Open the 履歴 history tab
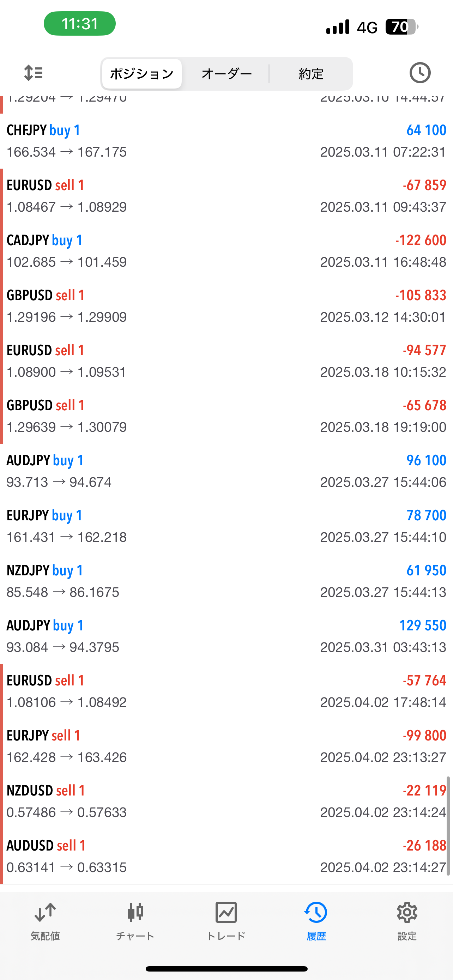Screen dimensions: 453x980 [316, 921]
